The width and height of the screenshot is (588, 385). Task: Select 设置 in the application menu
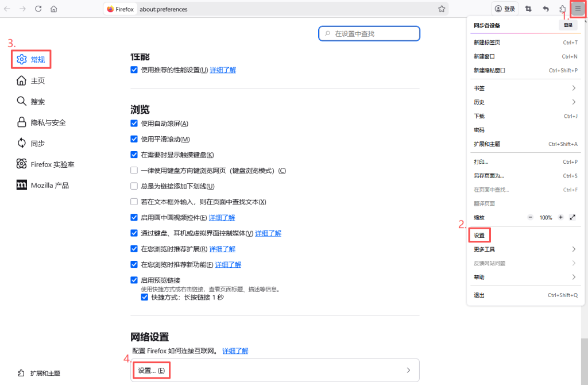(479, 236)
